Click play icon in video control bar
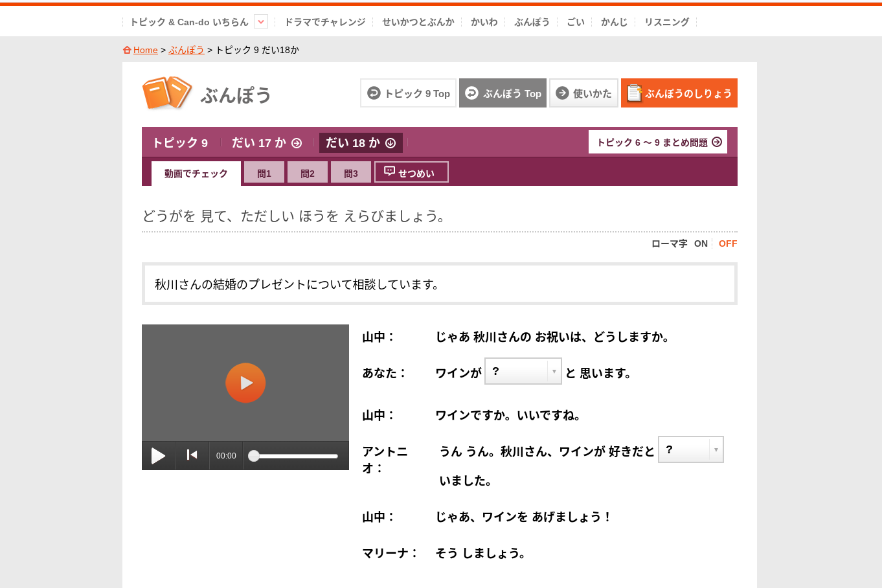This screenshot has height=588, width=882. 158,456
